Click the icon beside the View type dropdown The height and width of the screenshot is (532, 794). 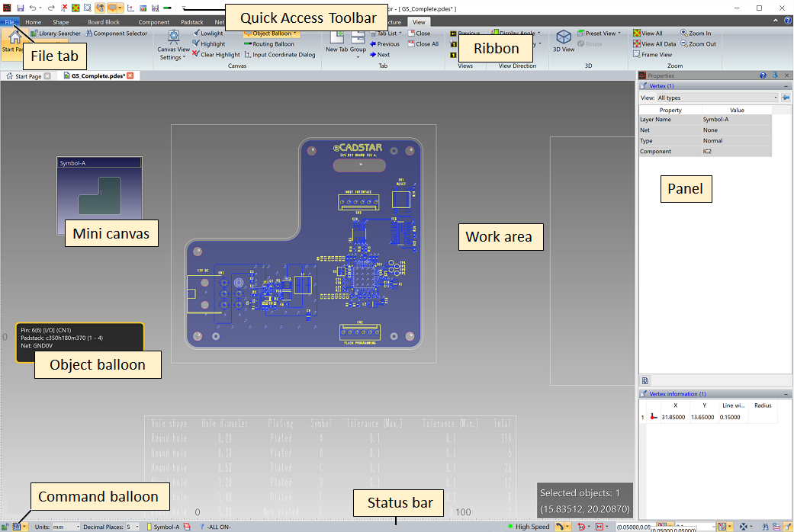[x=786, y=98]
